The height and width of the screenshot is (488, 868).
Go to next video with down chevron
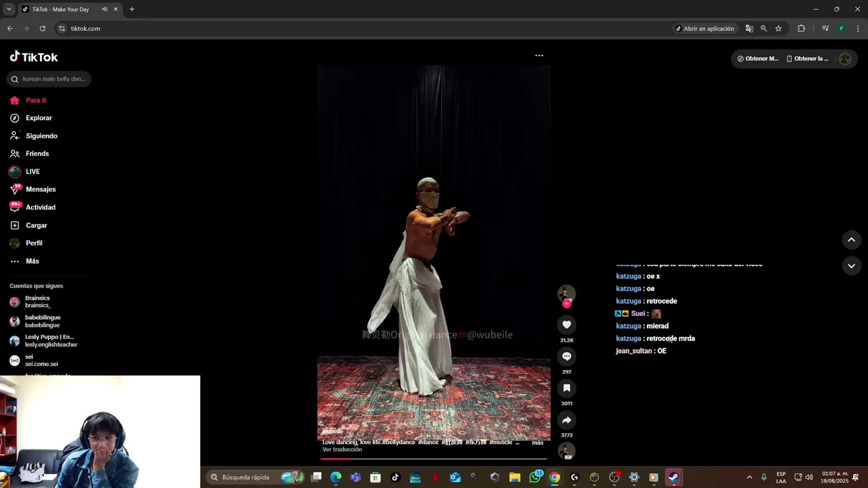pos(852,266)
